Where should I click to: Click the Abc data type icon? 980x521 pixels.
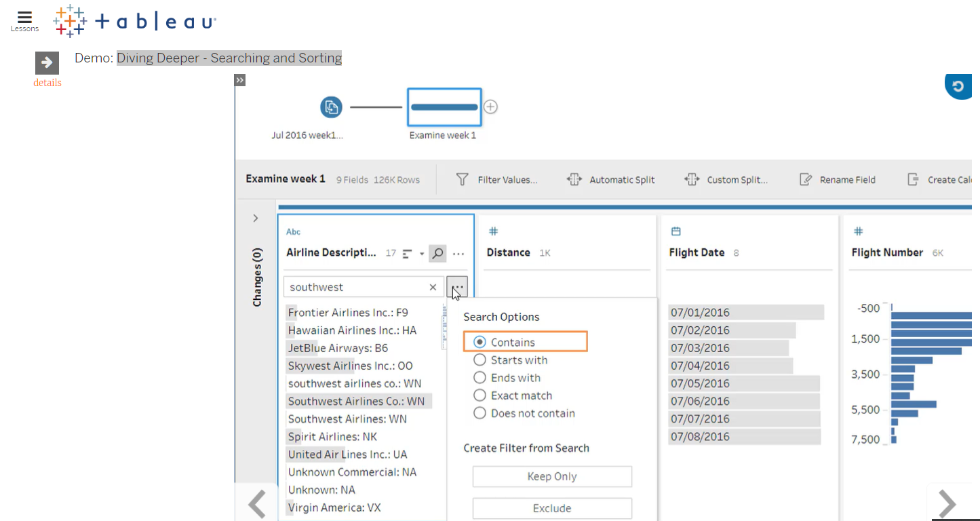(x=293, y=232)
